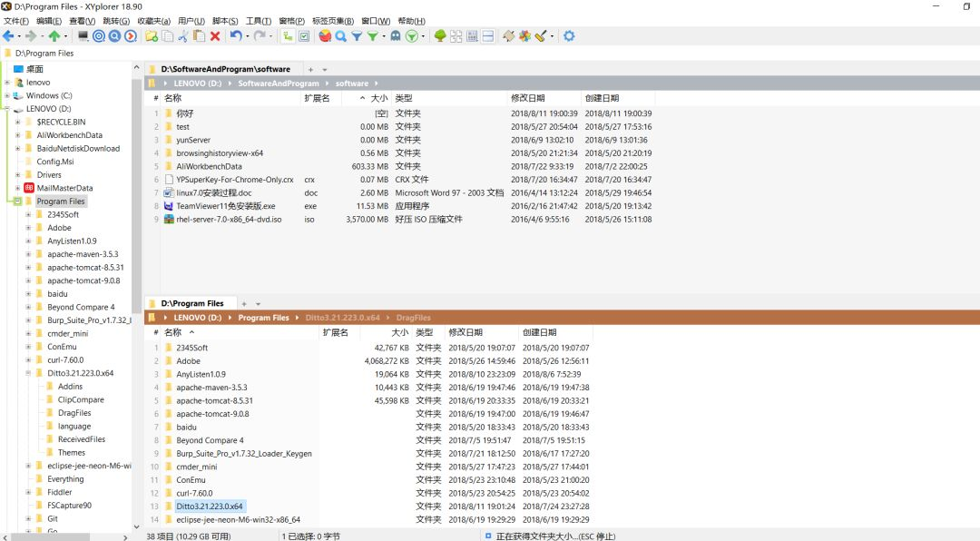Open the 文件(F) menu
Screen dimensions: 980x541
click(x=16, y=21)
